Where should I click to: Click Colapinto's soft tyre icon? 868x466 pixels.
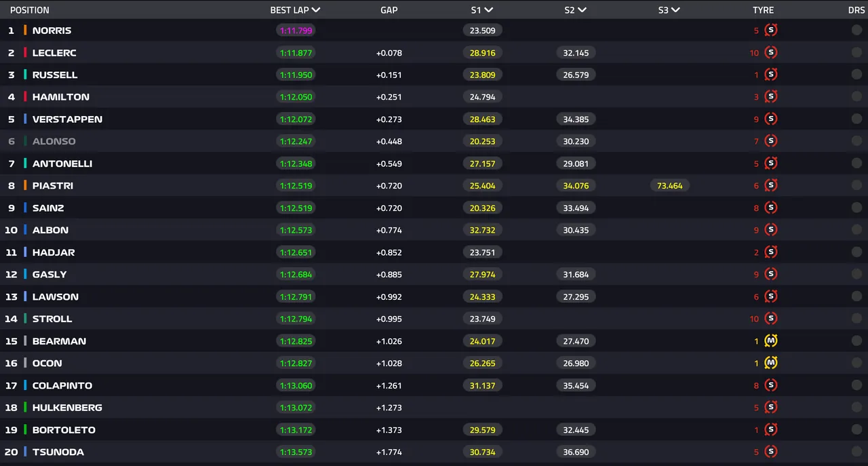[770, 385]
